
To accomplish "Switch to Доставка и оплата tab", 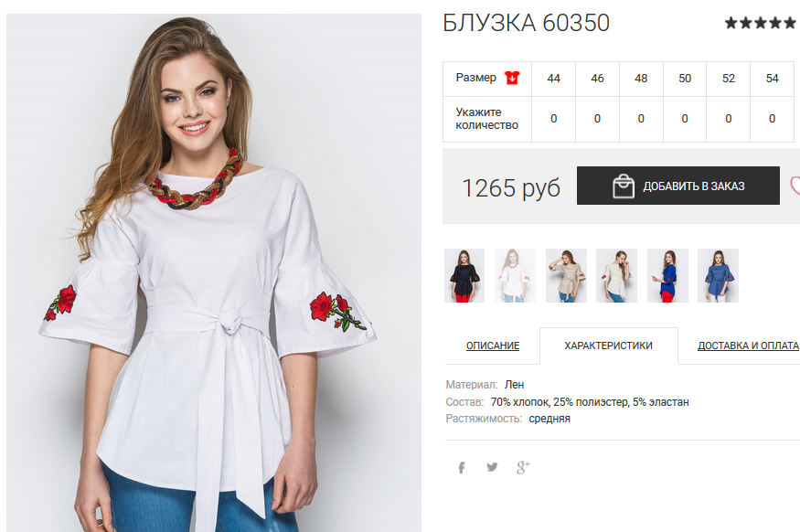I will (748, 346).
